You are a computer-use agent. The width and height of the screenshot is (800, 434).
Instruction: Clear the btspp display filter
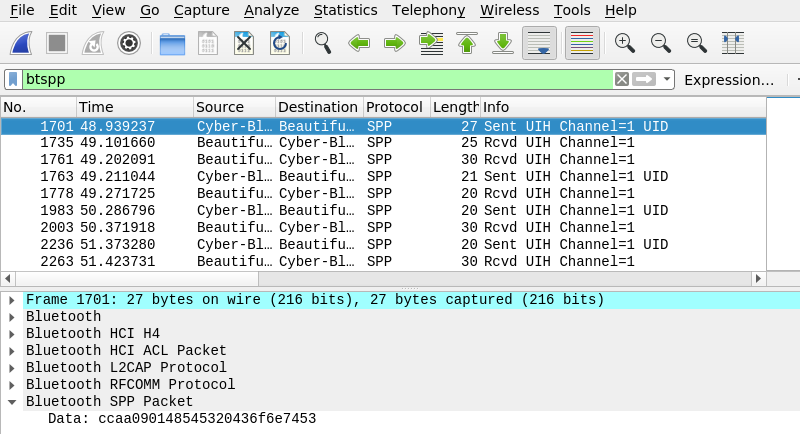(x=622, y=80)
